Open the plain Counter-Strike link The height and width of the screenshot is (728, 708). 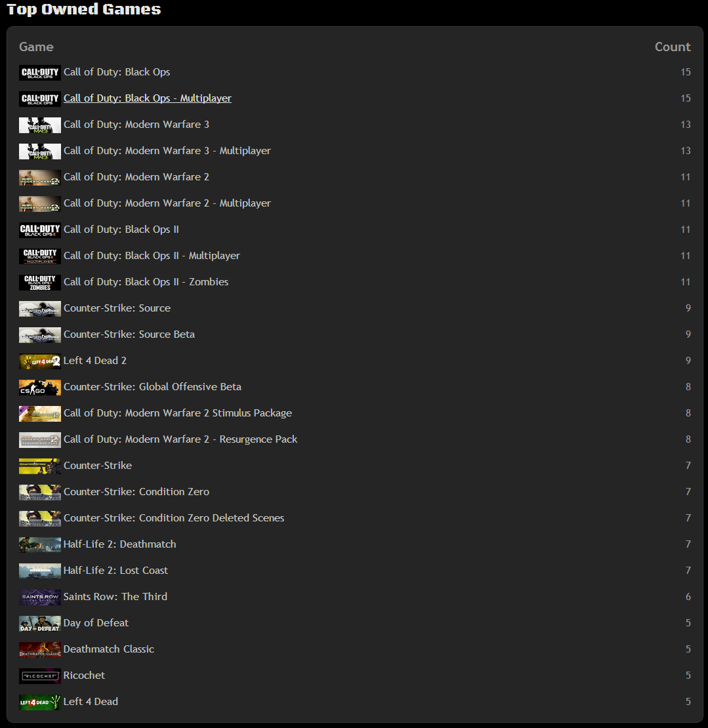click(98, 466)
